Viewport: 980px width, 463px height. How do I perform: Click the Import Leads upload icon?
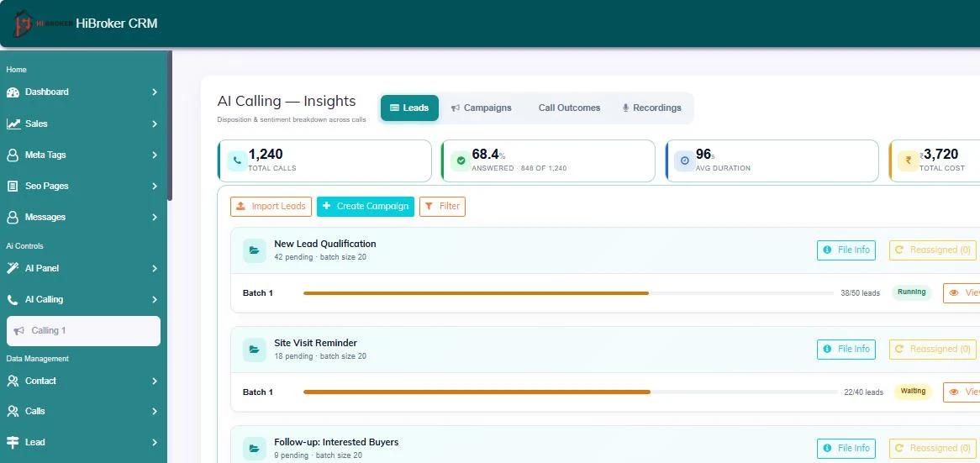[241, 206]
